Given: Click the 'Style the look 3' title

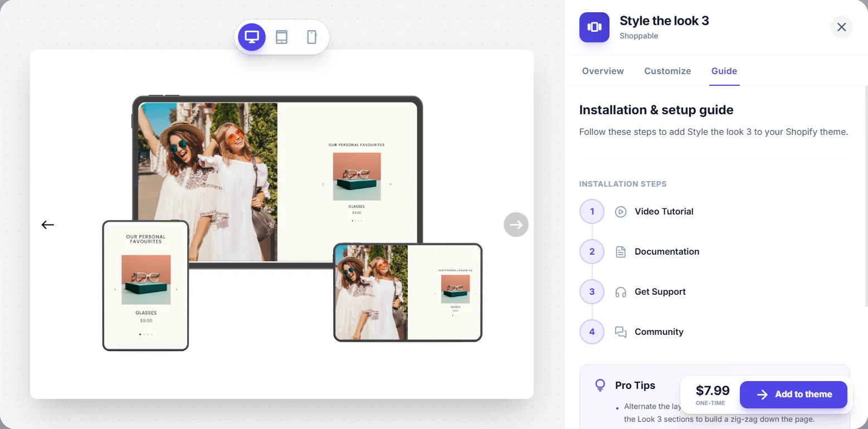Looking at the screenshot, I should pos(664,21).
